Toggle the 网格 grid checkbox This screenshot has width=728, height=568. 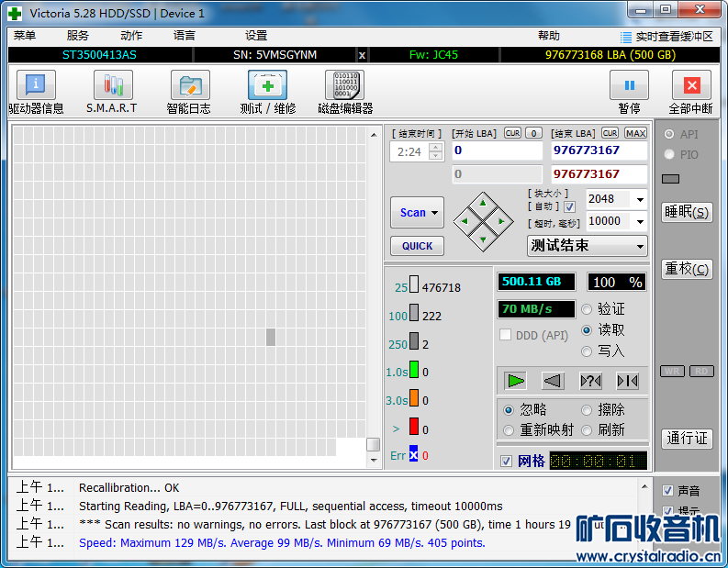coord(506,461)
